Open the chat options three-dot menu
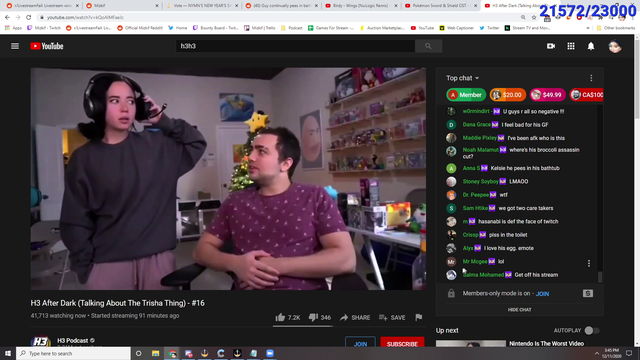 (591, 78)
